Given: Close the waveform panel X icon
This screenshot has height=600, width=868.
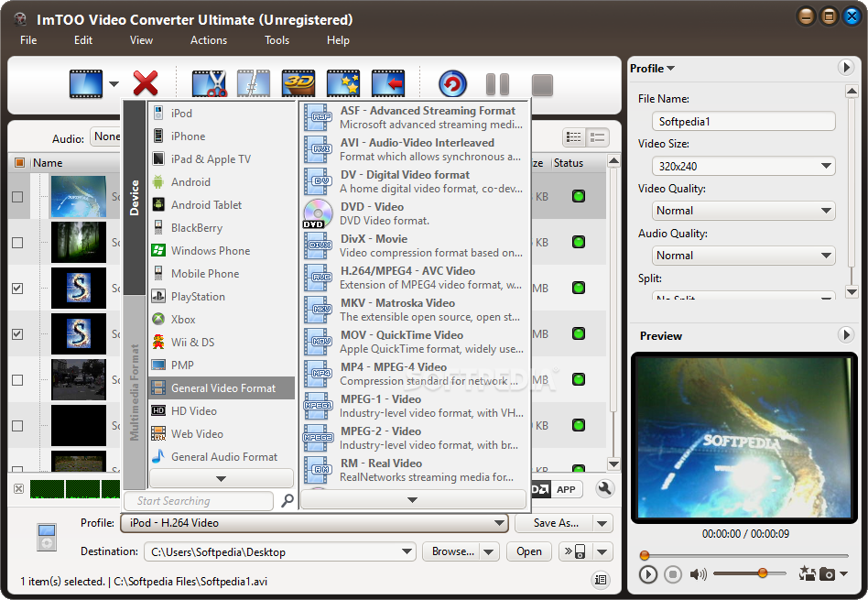Looking at the screenshot, I should coord(19,488).
